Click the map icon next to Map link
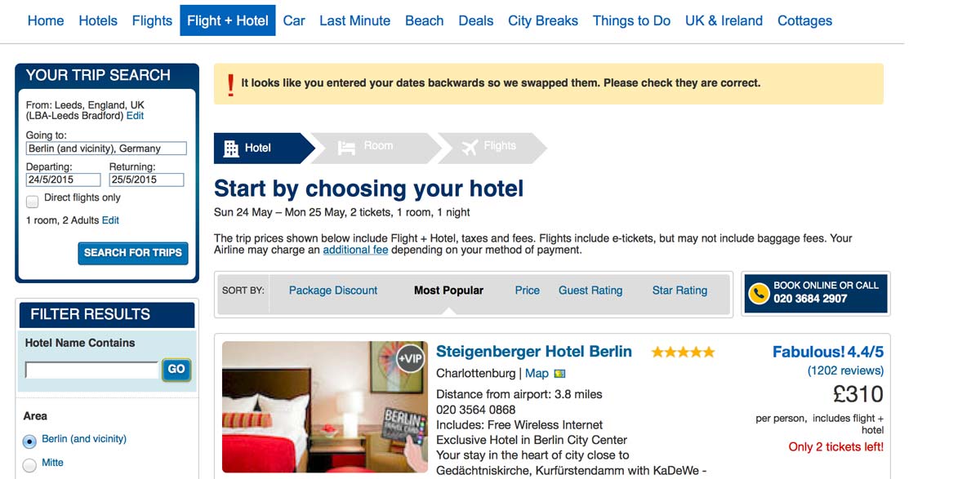Viewport: 980px width, 479px height. tap(559, 374)
